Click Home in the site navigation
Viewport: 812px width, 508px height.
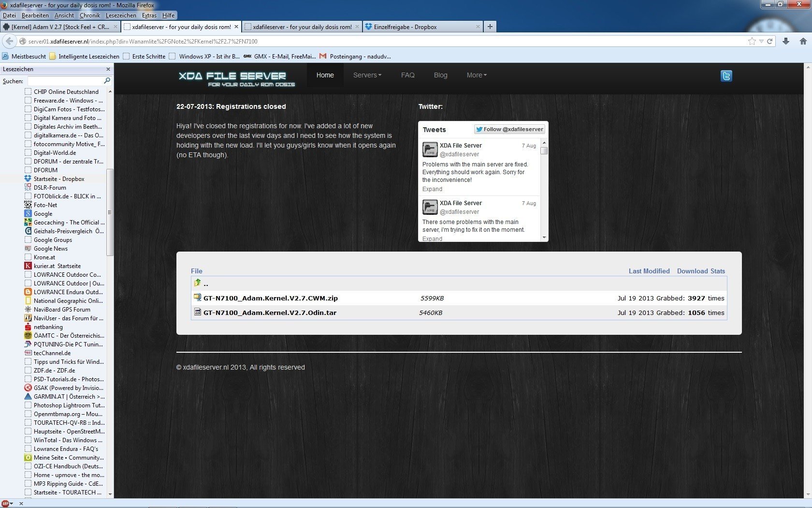click(x=325, y=75)
